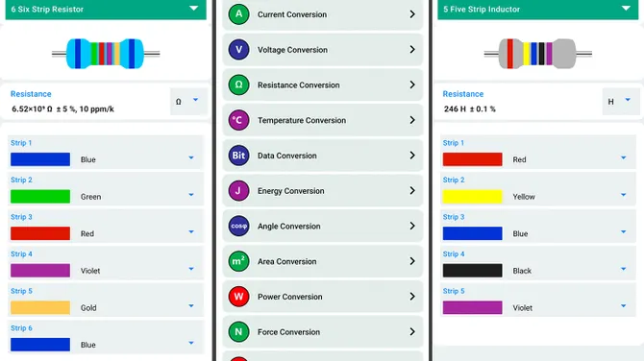Open resistor Strip 6 Blue dropdown arrow

point(191,343)
